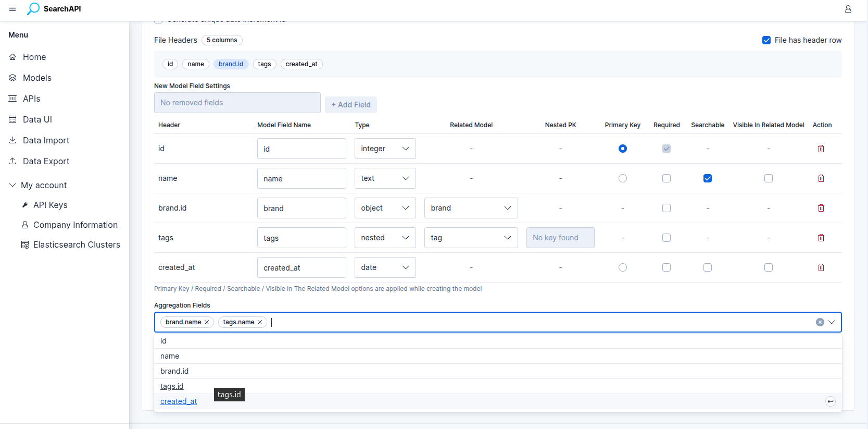Select id option in aggregation list
The image size is (868, 429).
(x=498, y=341)
